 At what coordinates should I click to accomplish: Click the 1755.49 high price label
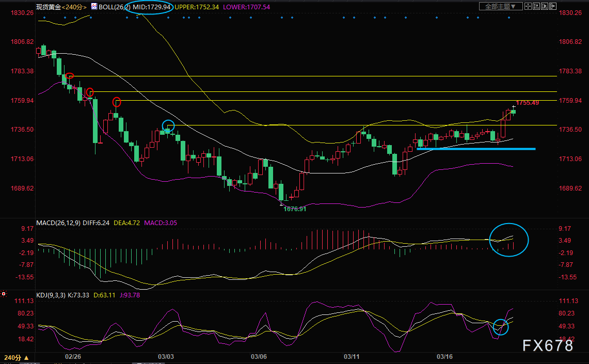tap(527, 103)
